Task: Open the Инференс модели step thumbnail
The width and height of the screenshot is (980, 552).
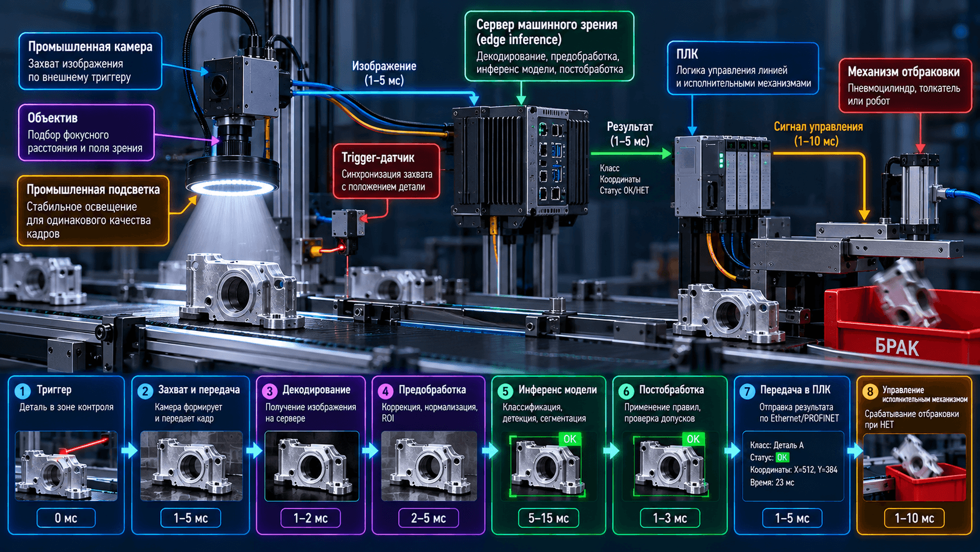Action: click(547, 466)
